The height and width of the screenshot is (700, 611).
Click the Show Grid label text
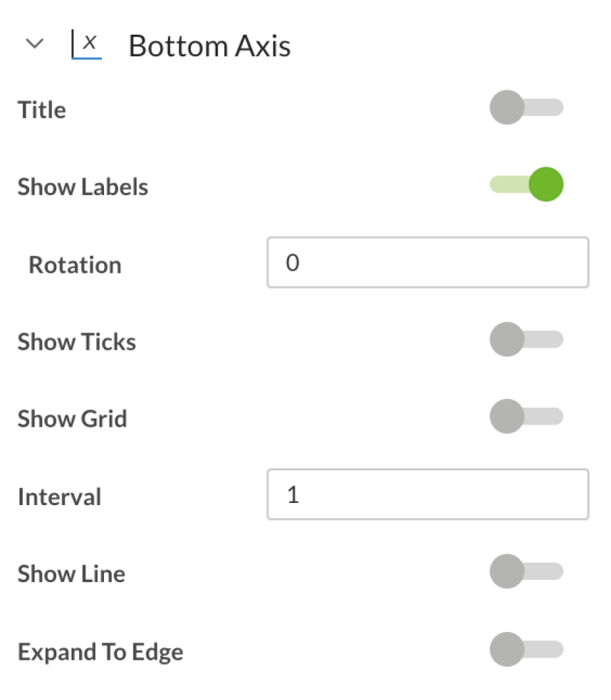pos(72,419)
